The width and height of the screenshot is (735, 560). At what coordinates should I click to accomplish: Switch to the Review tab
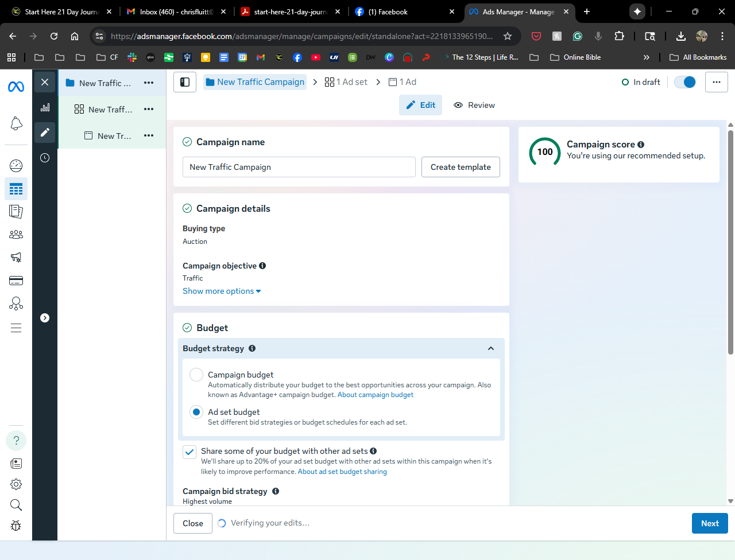pos(474,105)
